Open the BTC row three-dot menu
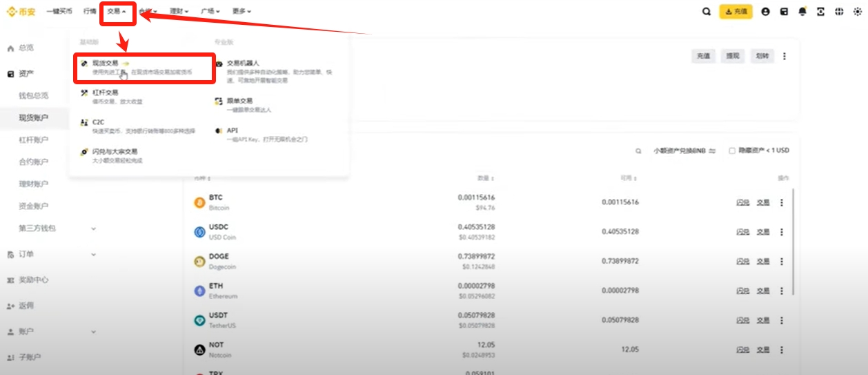 [x=781, y=202]
